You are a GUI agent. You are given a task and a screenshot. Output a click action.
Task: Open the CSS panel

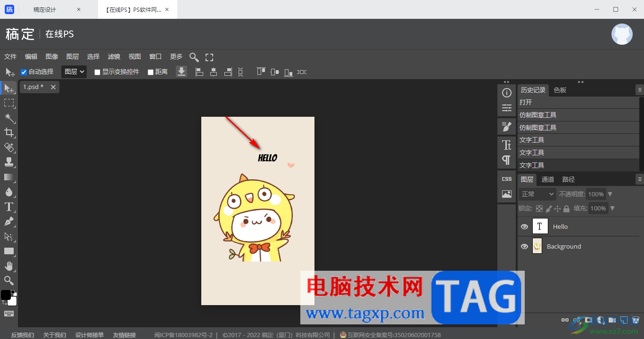click(x=507, y=179)
